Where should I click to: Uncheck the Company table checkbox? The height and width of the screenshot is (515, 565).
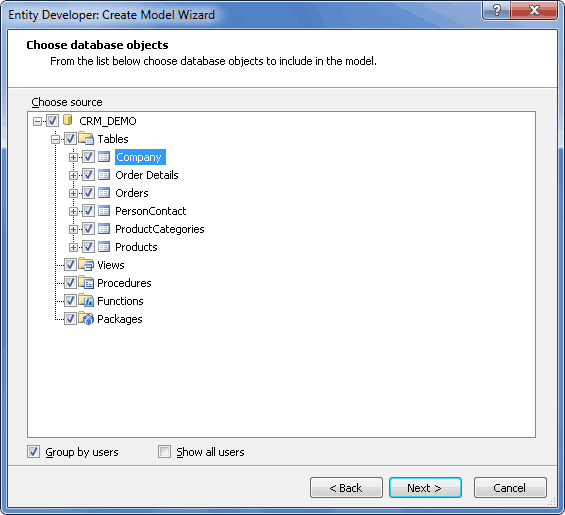coord(88,157)
